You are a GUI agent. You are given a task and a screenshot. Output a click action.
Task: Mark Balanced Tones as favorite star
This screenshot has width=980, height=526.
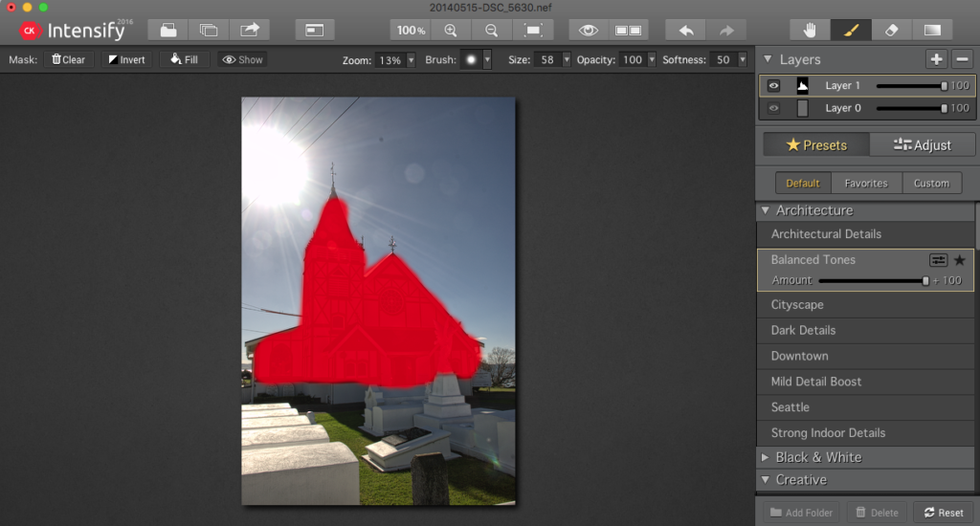959,260
